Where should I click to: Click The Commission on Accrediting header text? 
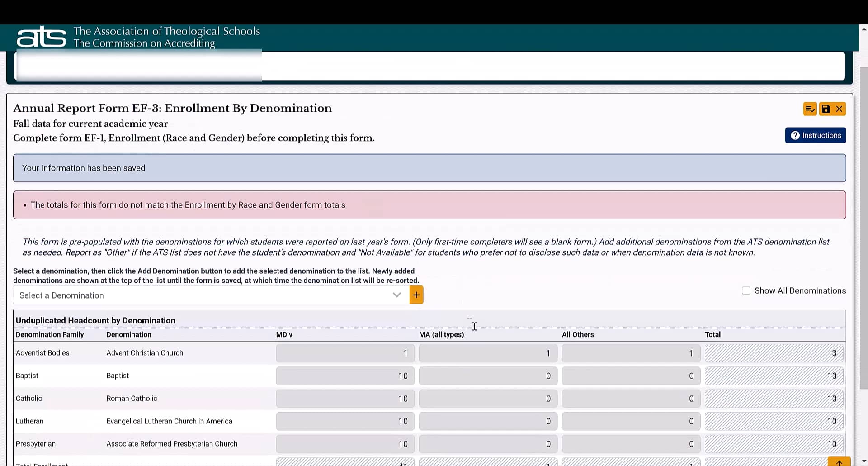(144, 43)
